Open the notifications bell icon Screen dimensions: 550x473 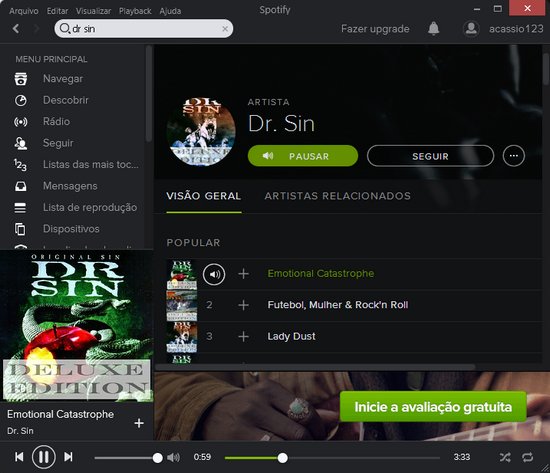click(x=434, y=28)
